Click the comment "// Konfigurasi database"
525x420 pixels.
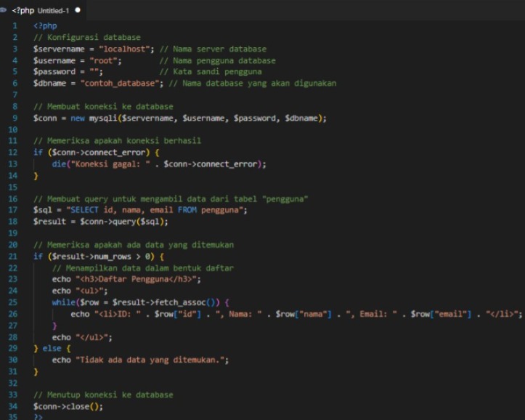pos(86,37)
